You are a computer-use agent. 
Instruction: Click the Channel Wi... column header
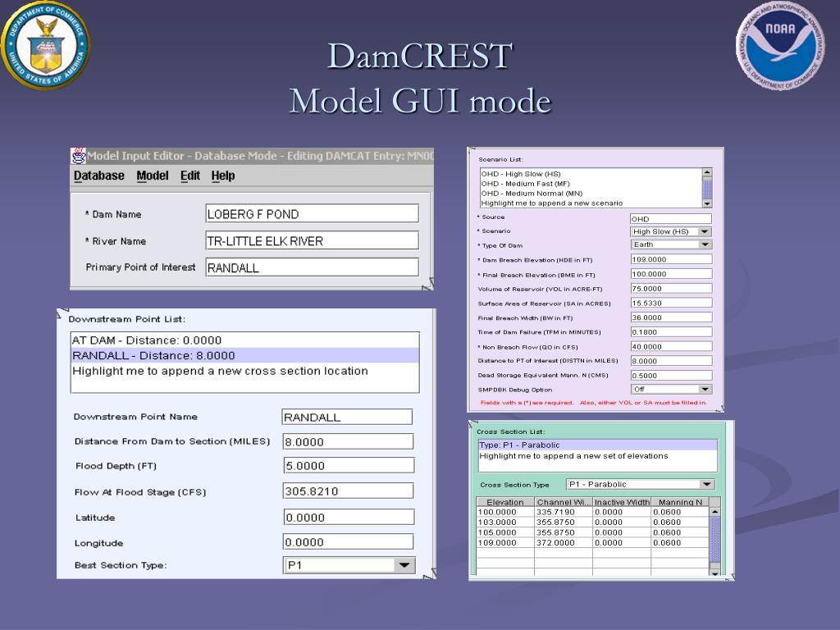(x=564, y=502)
